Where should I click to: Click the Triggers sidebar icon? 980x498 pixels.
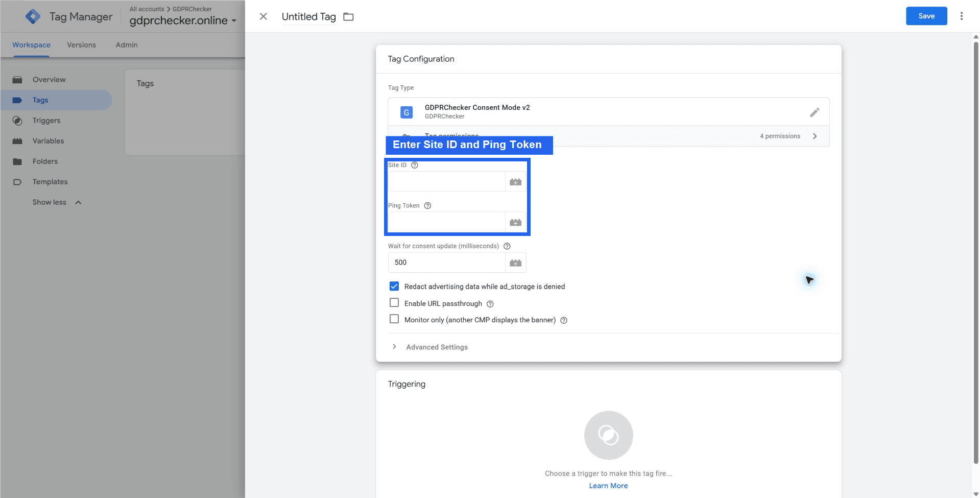(17, 121)
